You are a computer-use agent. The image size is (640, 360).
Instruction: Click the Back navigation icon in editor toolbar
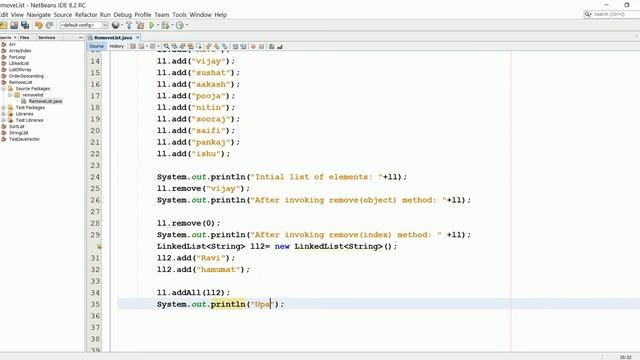[x=141, y=47]
